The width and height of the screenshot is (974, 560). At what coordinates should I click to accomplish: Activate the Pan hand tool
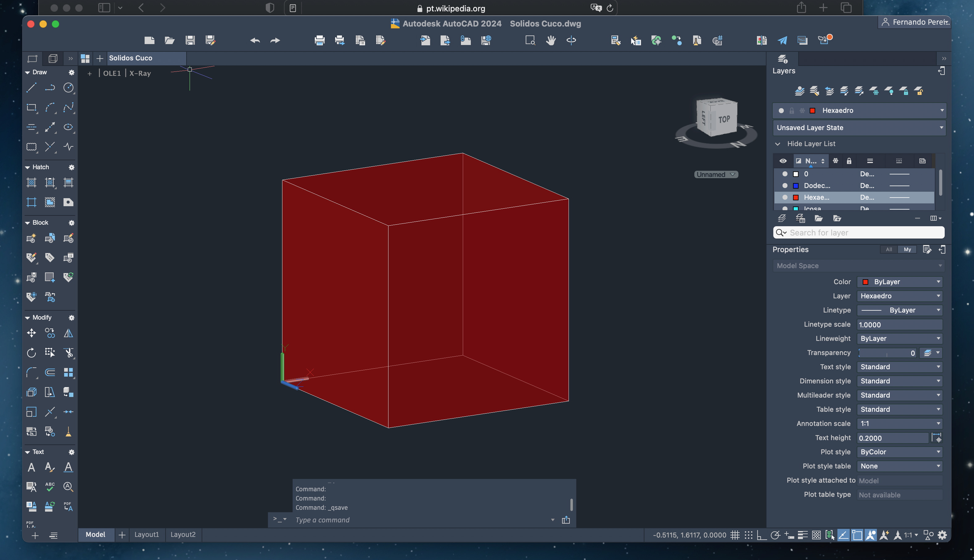click(x=551, y=40)
